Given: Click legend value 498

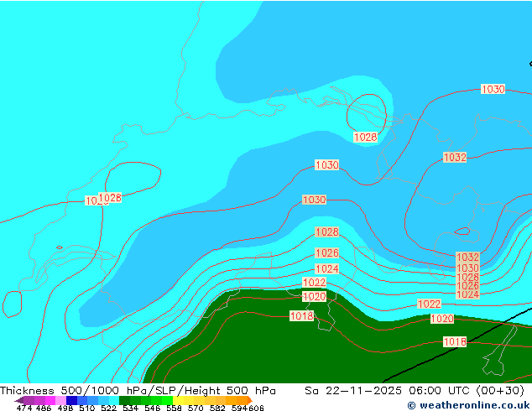Looking at the screenshot, I should (x=65, y=408).
